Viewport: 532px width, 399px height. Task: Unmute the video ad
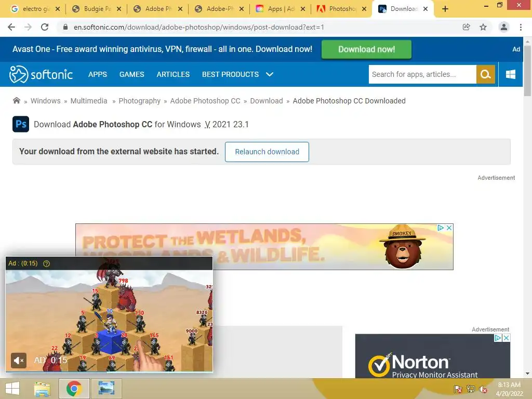(19, 361)
